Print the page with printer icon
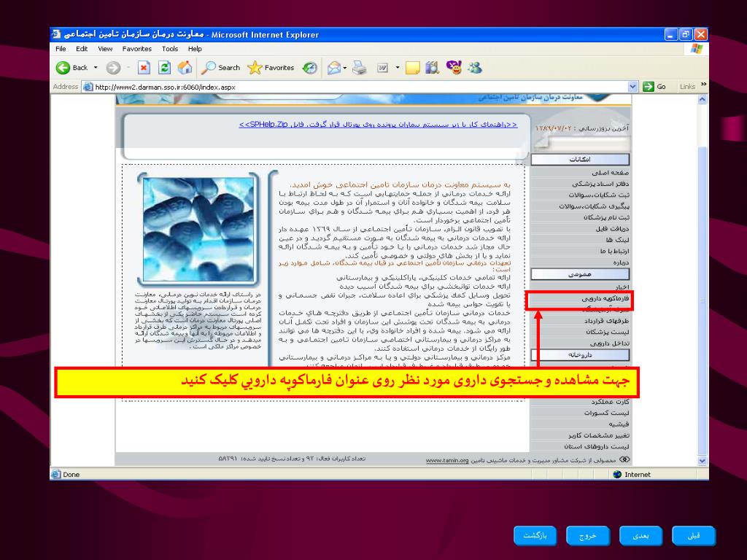 tap(360, 68)
